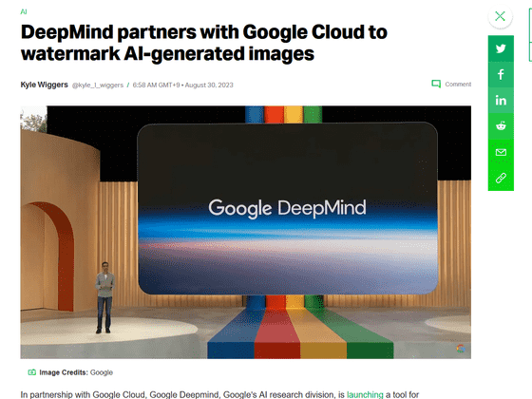Share the article on LinkedIn
Image resolution: width=532 pixels, height=399 pixels.
pyautogui.click(x=501, y=100)
